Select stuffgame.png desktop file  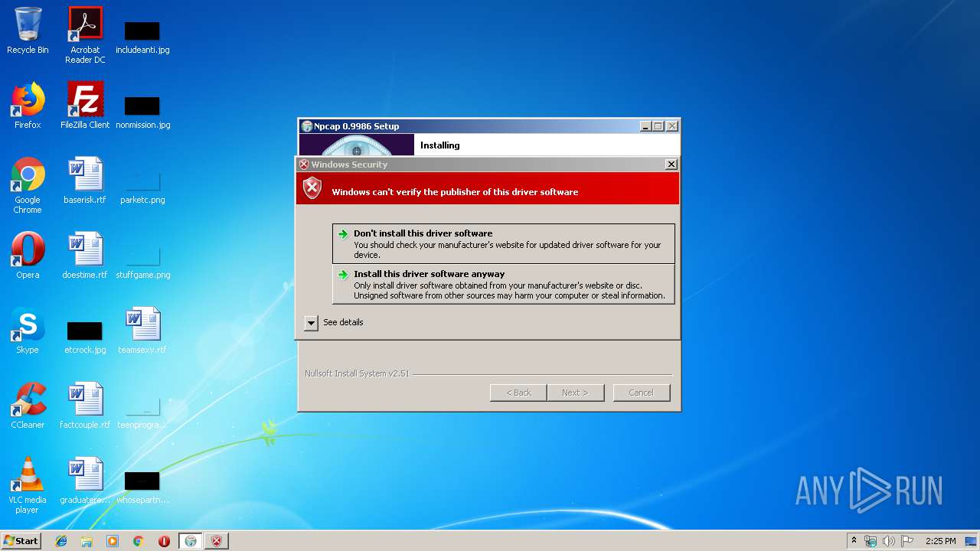[x=142, y=262]
